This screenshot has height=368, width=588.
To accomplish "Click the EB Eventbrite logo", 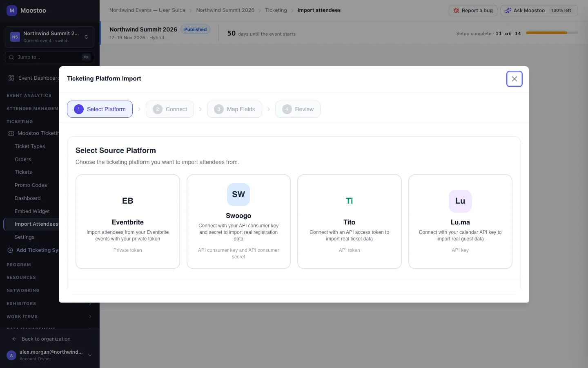I will tap(128, 201).
